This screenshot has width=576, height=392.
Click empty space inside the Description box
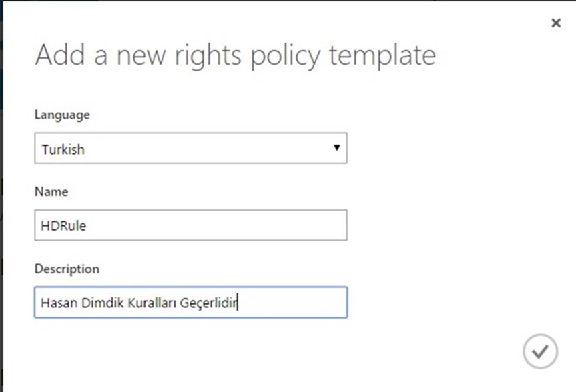[294, 303]
